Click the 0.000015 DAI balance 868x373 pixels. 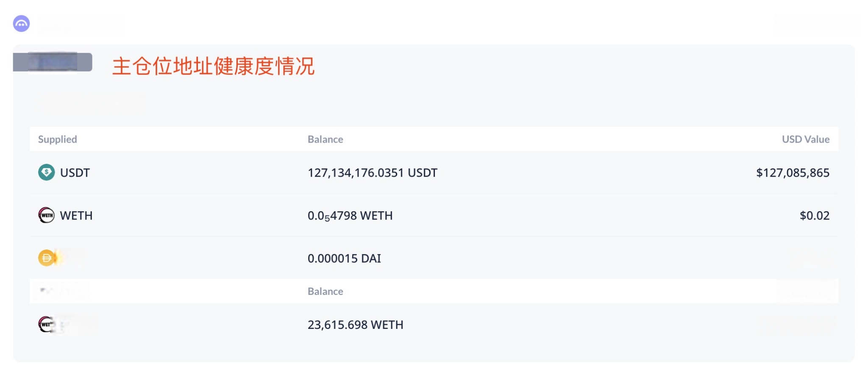point(344,258)
